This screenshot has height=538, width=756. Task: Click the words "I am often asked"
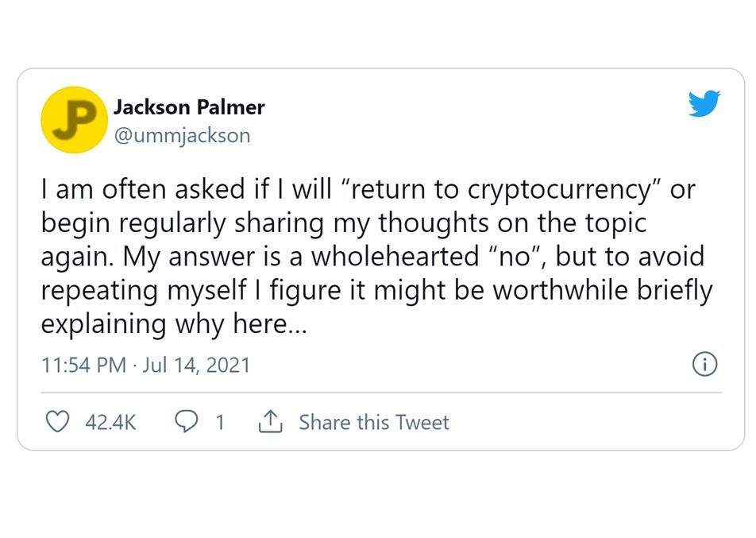coord(143,189)
